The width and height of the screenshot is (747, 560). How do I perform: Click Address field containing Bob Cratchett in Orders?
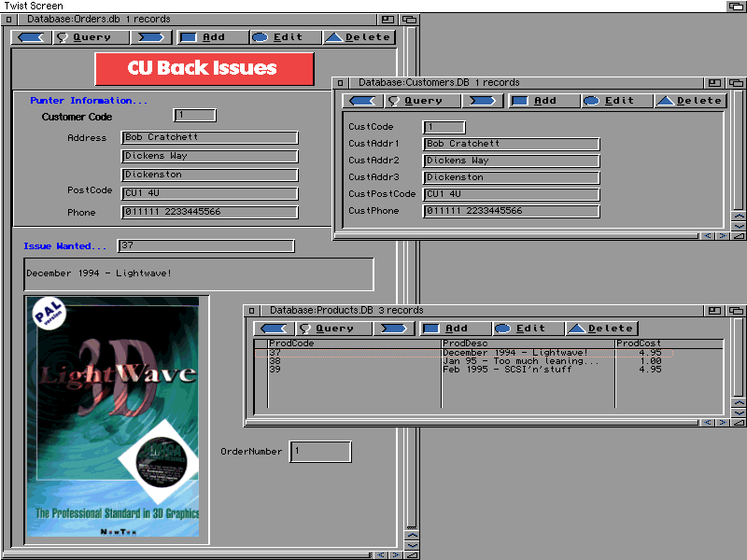click(209, 137)
